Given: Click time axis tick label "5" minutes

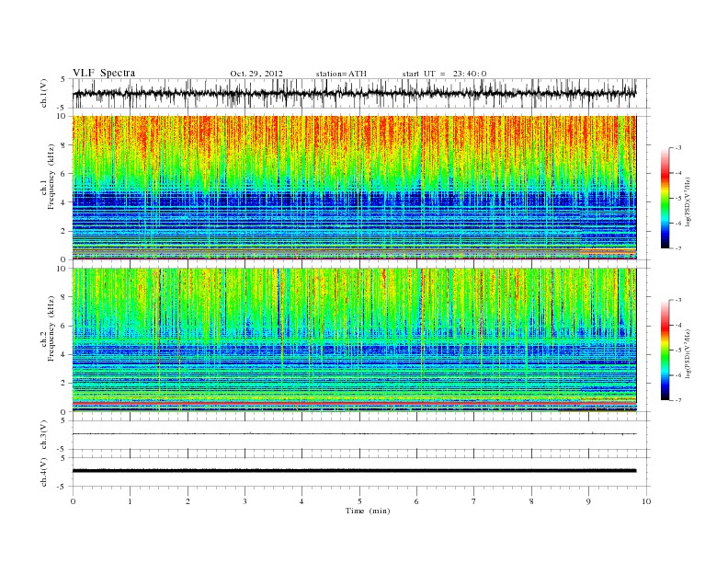Looking at the screenshot, I should [x=359, y=501].
